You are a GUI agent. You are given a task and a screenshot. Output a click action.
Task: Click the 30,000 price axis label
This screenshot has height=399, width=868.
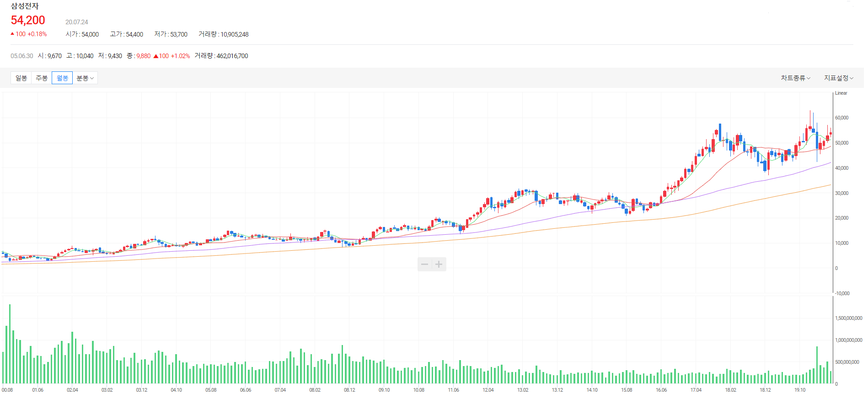point(841,193)
